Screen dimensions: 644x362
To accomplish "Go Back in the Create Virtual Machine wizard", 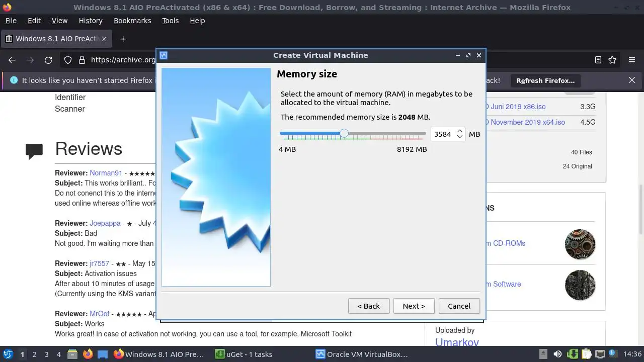I will [x=368, y=306].
